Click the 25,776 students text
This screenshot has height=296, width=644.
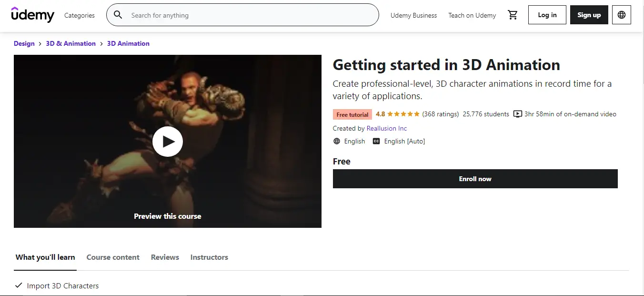click(486, 114)
